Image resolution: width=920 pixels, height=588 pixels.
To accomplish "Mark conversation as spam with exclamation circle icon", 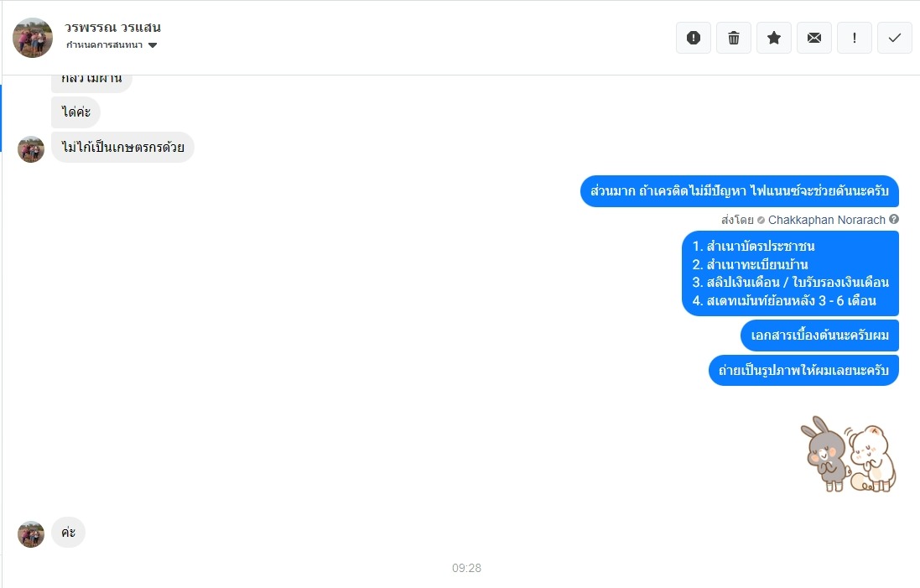I will [x=694, y=38].
